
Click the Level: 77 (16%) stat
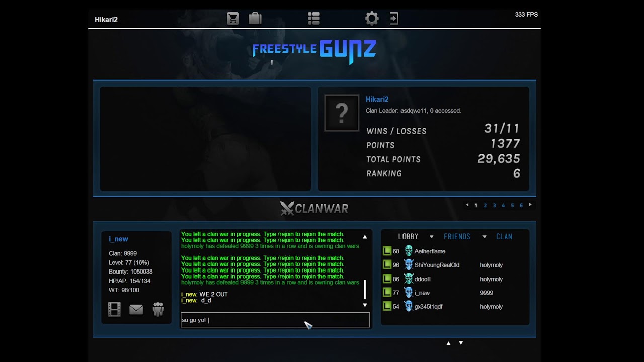tap(129, 262)
